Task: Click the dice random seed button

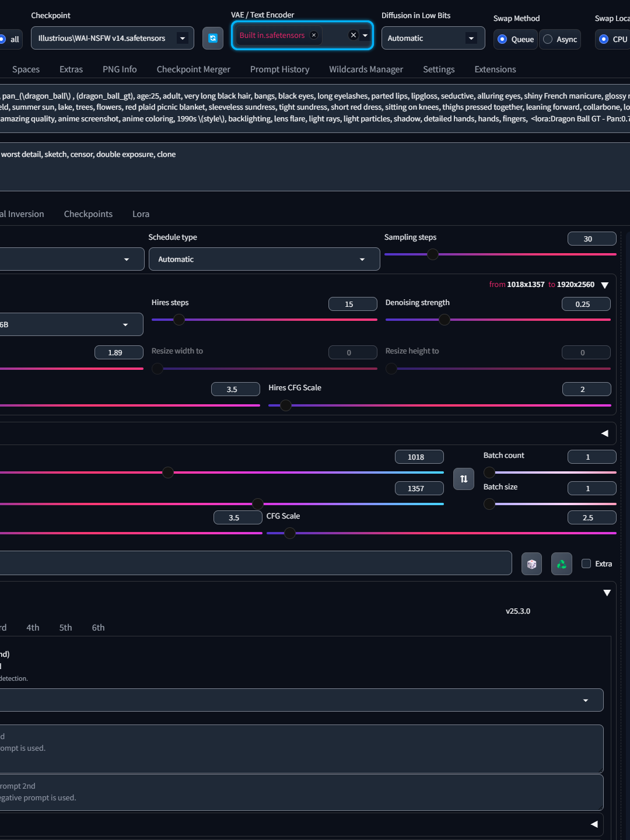Action: click(531, 564)
